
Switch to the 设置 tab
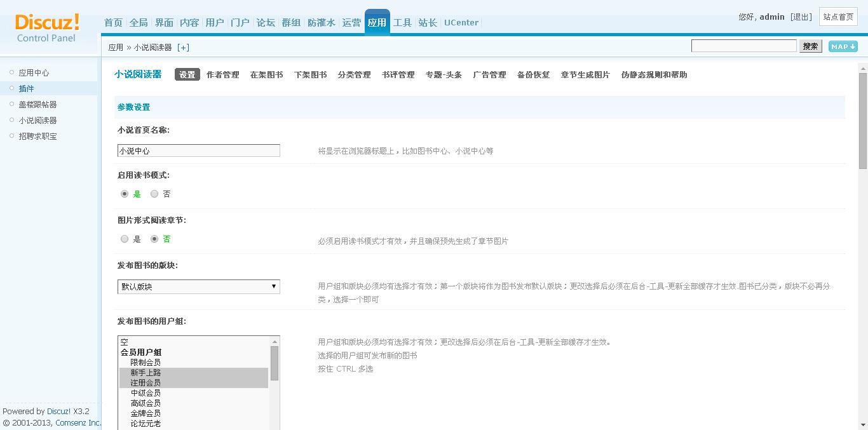(x=187, y=75)
